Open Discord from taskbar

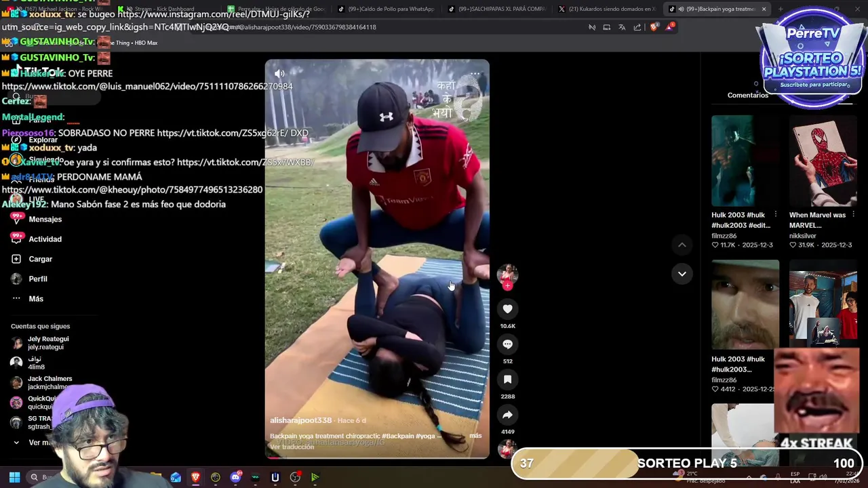[x=235, y=477]
